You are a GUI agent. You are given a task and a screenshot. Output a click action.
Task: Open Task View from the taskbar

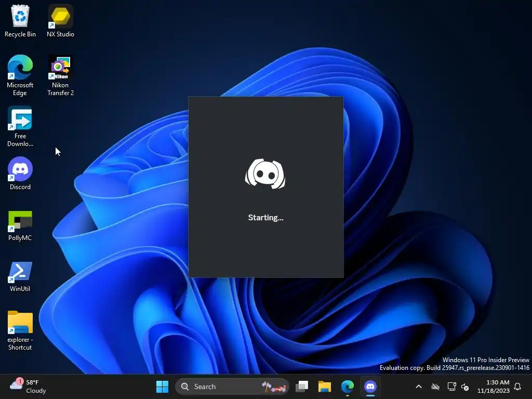(302, 387)
